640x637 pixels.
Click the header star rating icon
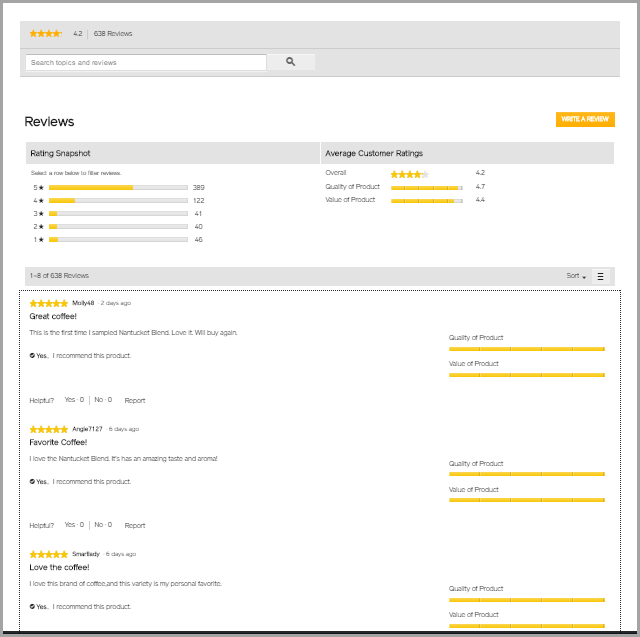click(45, 34)
